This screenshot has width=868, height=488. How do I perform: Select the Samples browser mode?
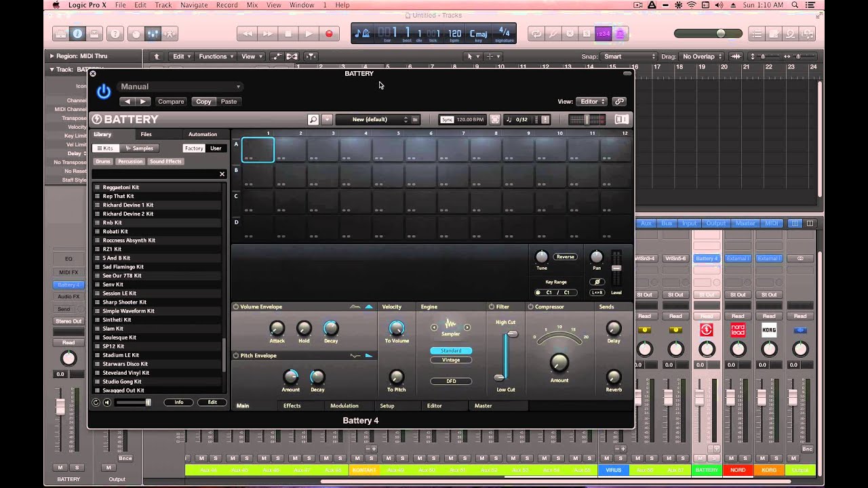coord(140,148)
